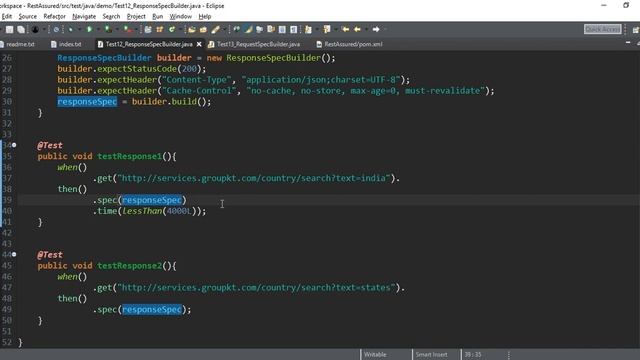The width and height of the screenshot is (640, 360).
Task: Switch to RestAssured/pom.xml tab
Action: pyautogui.click(x=350, y=44)
